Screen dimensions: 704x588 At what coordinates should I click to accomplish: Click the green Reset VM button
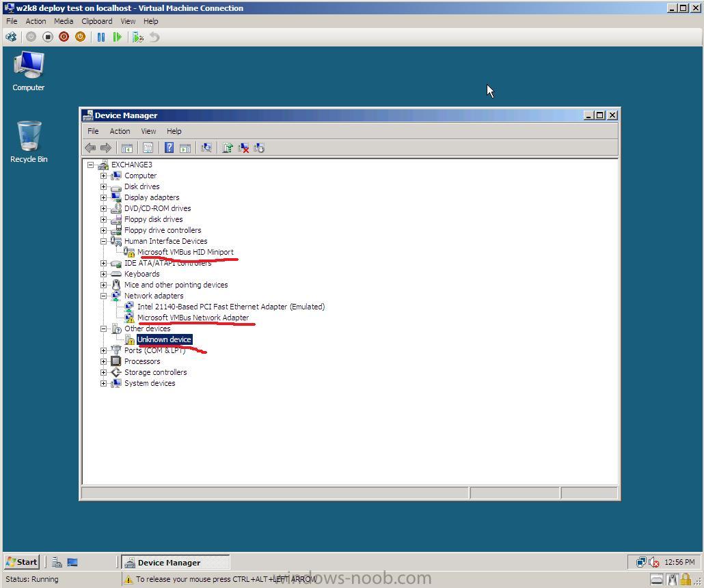click(117, 38)
